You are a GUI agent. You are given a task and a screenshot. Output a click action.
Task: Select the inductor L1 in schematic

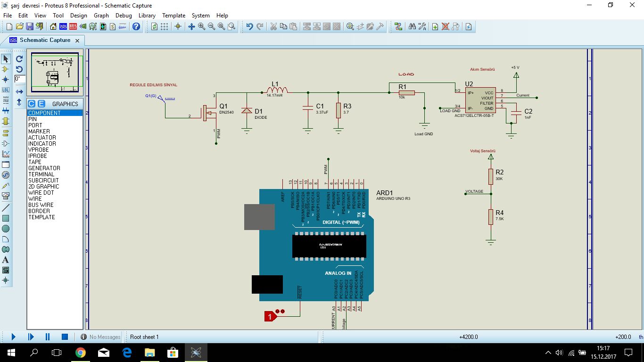point(277,90)
